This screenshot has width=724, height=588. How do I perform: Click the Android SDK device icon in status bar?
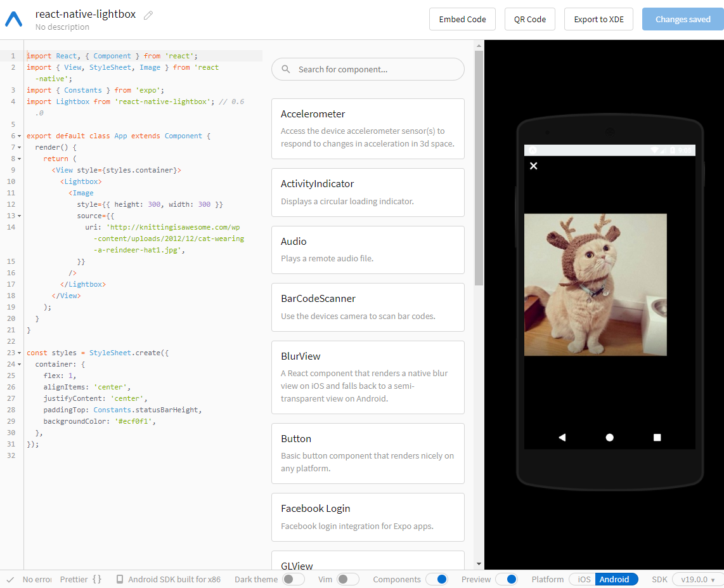(x=121, y=579)
